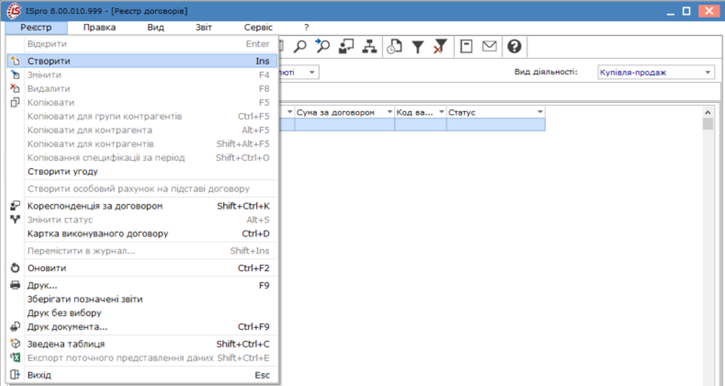The height and width of the screenshot is (386, 725).
Task: Choose Створити from the Реєстр menu
Action: pos(142,61)
